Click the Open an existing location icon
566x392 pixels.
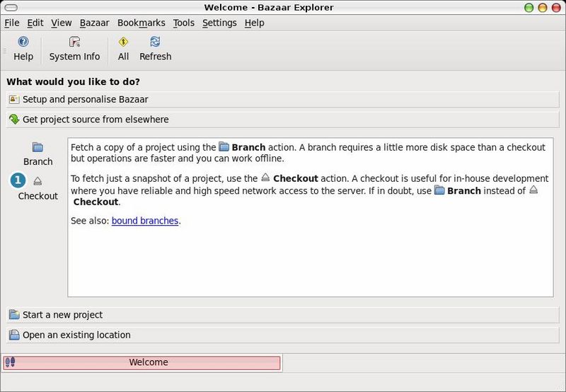click(x=14, y=335)
